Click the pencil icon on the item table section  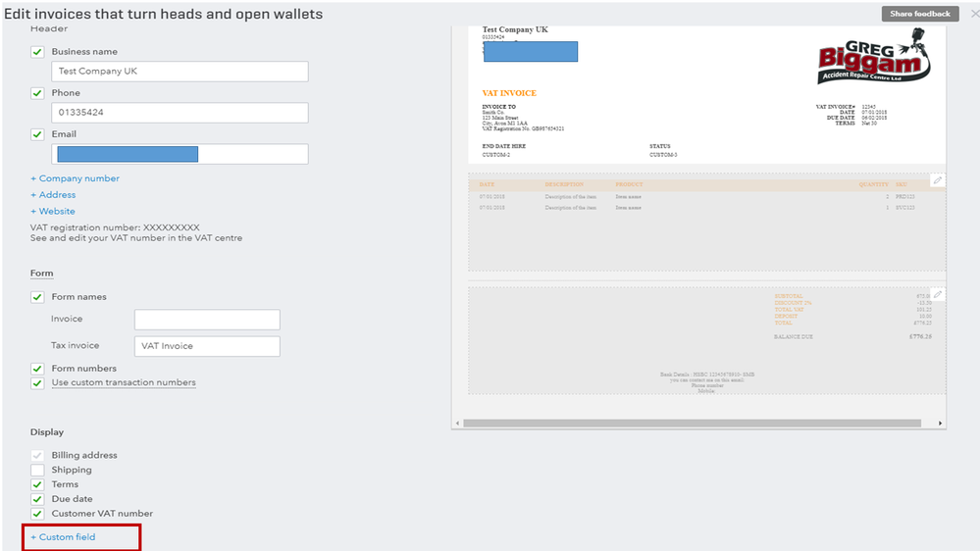(937, 180)
